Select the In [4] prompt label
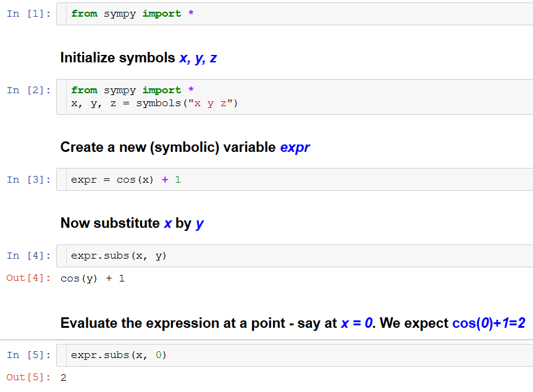The width and height of the screenshot is (533, 392). pos(28,256)
